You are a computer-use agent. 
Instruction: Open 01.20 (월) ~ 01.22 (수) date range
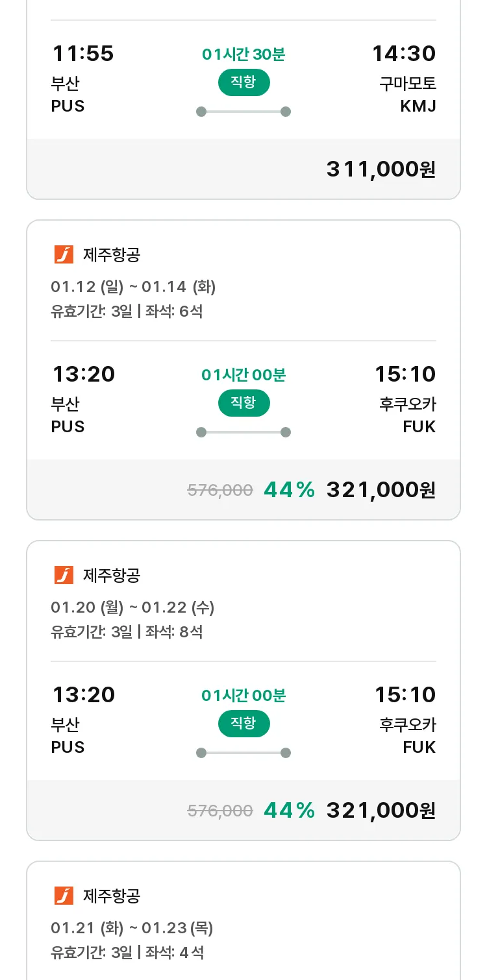(132, 607)
